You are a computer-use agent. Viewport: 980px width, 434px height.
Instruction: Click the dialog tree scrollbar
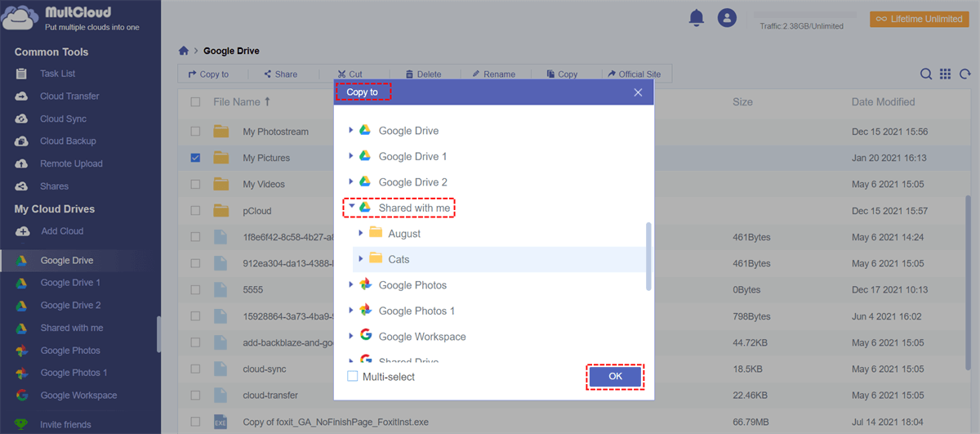coord(649,256)
